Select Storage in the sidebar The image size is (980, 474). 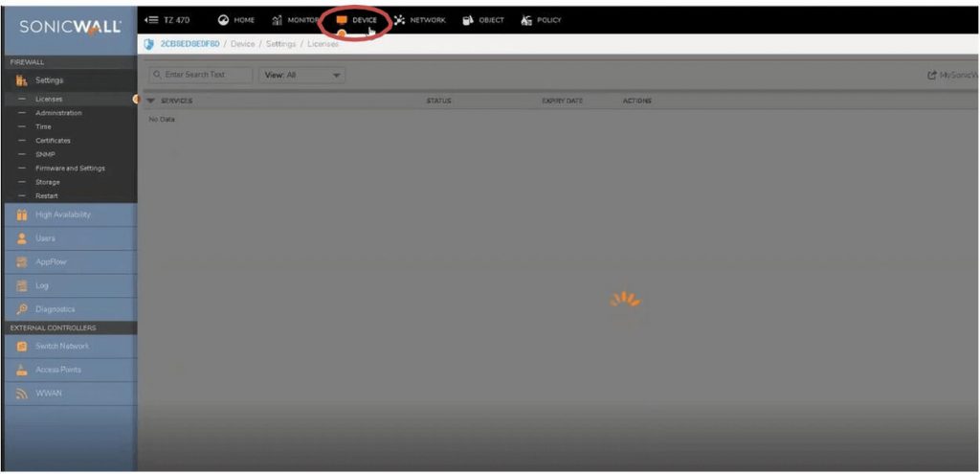48,182
